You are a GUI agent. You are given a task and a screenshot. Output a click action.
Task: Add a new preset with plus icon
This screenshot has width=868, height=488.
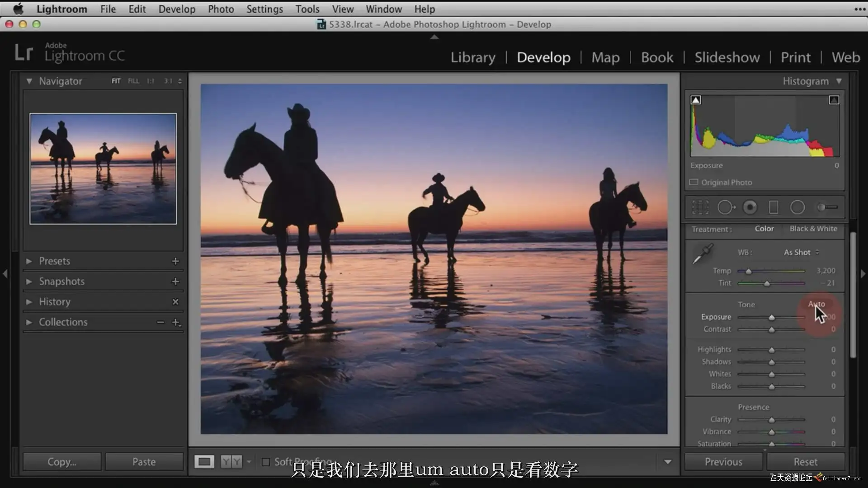click(175, 261)
